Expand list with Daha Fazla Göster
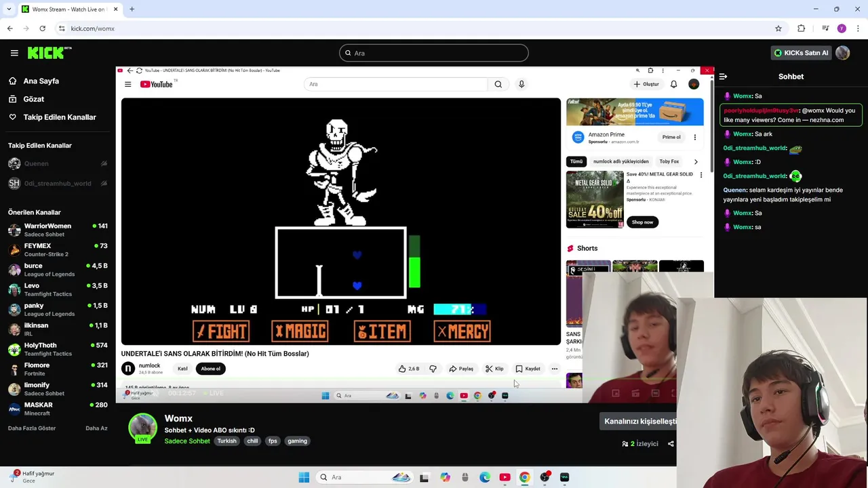The height and width of the screenshot is (488, 868). (32, 428)
